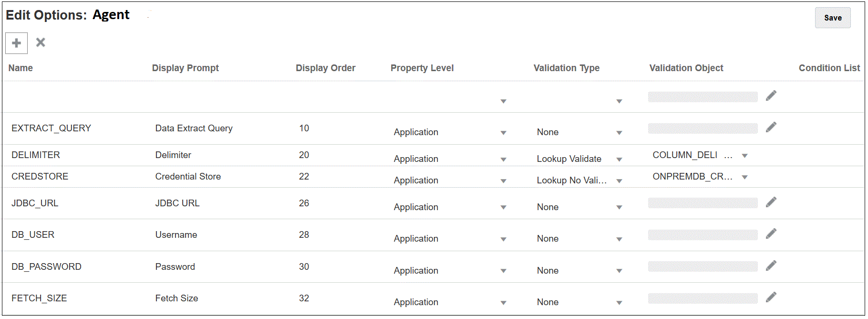Click the pencil icon in the blank top row
868x319 pixels.
[771, 96]
